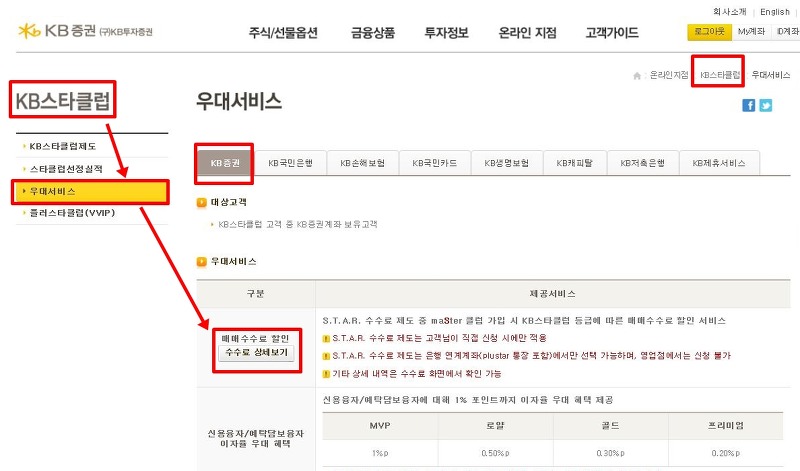Click the home icon in breadcrumb

tap(637, 76)
